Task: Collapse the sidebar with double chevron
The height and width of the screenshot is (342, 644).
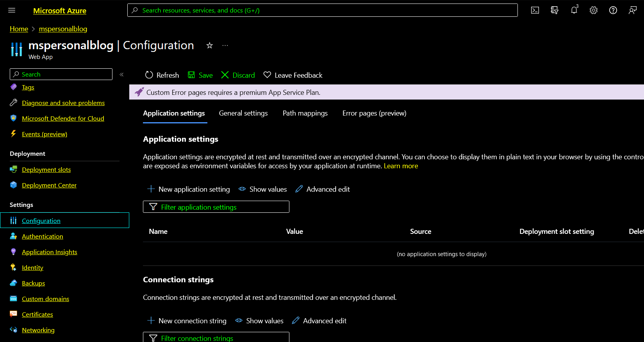Action: coord(121,74)
